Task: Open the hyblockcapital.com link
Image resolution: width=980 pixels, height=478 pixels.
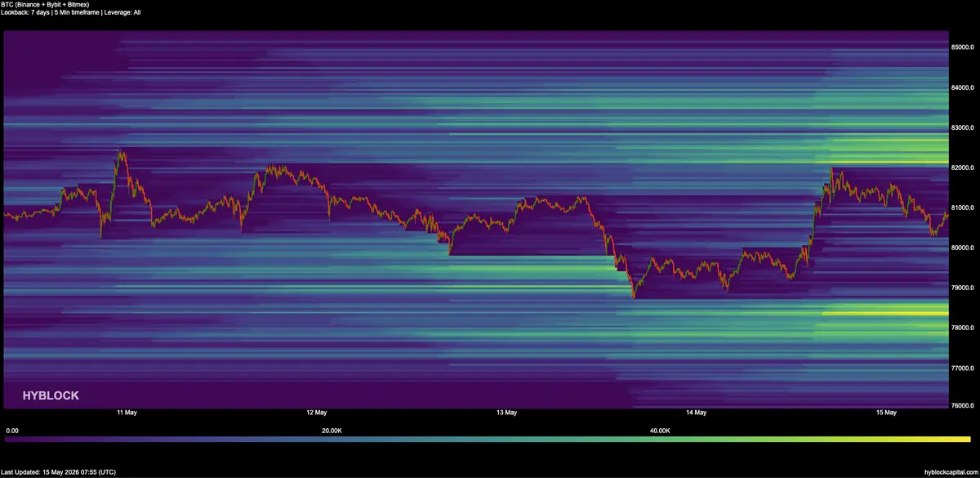Action: pos(950,472)
